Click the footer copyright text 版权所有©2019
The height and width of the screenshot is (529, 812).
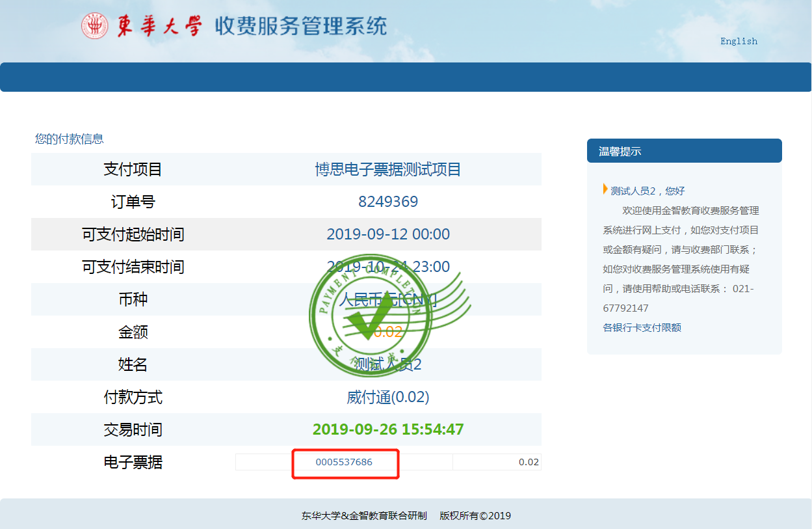475,516
